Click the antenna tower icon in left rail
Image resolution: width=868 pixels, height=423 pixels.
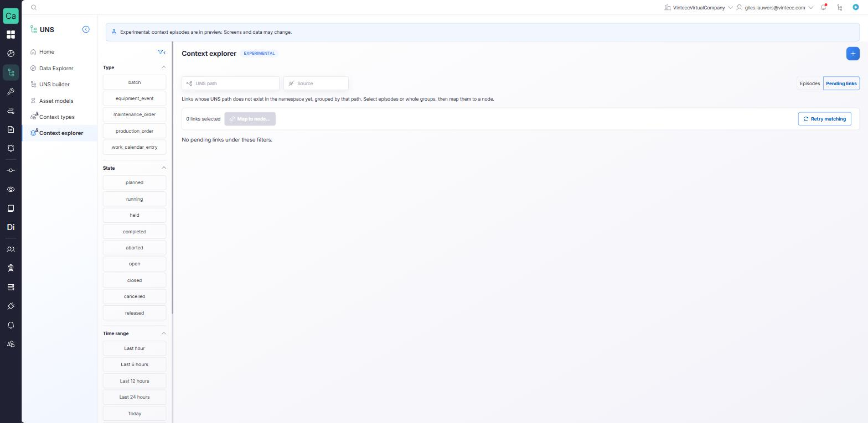pos(11,268)
